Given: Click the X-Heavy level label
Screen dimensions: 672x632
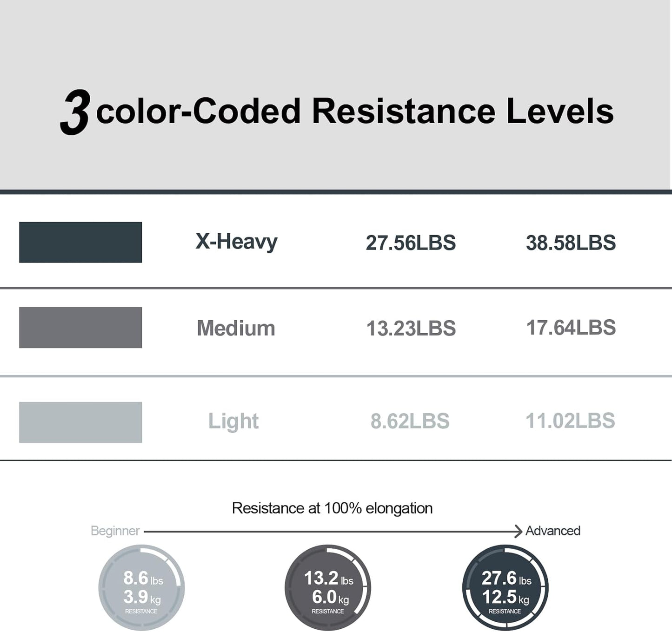Looking at the screenshot, I should coord(236,242).
